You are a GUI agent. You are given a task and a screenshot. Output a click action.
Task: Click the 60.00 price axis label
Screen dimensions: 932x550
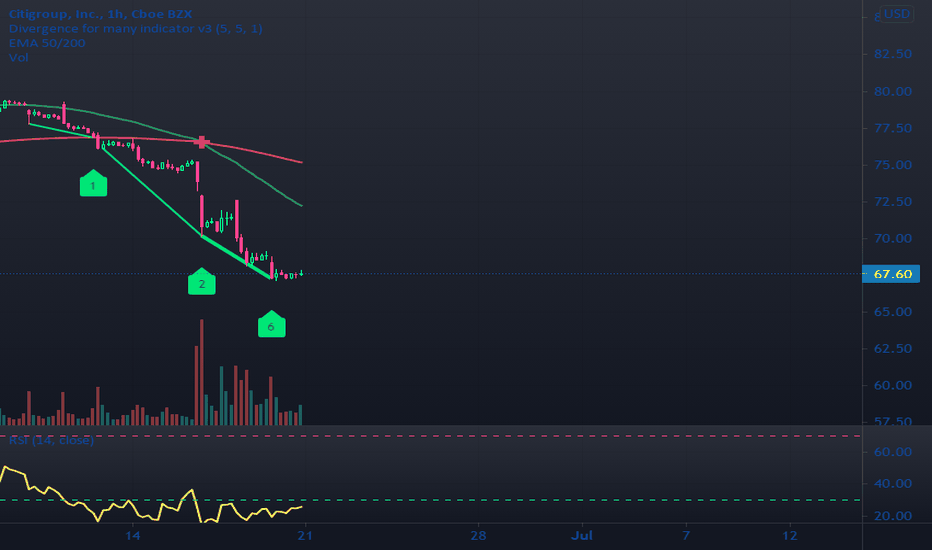point(892,385)
